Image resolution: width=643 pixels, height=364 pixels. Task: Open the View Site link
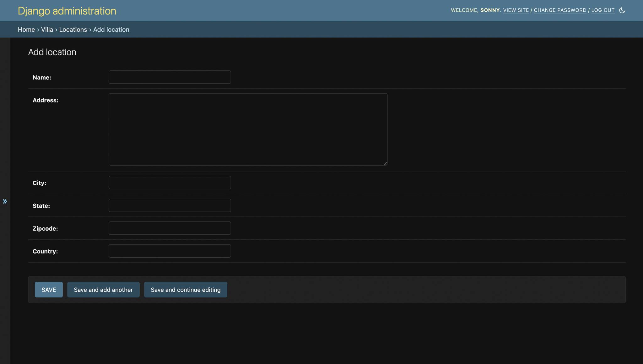(516, 10)
